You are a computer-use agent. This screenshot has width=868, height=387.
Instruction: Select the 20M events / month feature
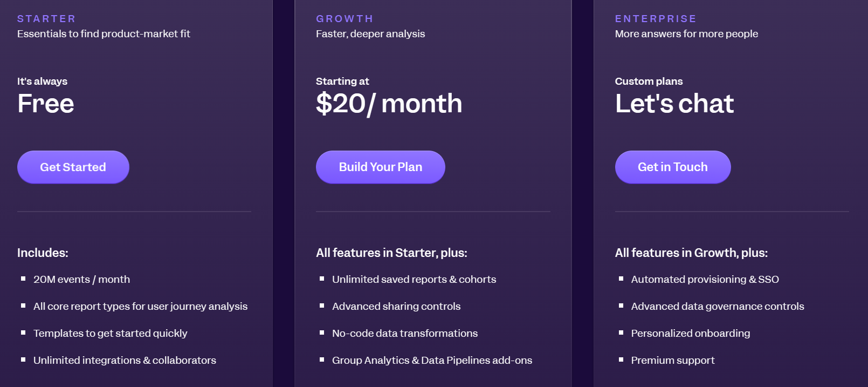(x=81, y=279)
